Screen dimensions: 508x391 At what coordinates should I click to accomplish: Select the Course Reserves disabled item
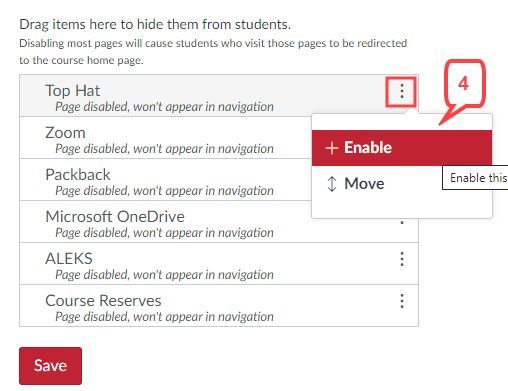[219, 306]
